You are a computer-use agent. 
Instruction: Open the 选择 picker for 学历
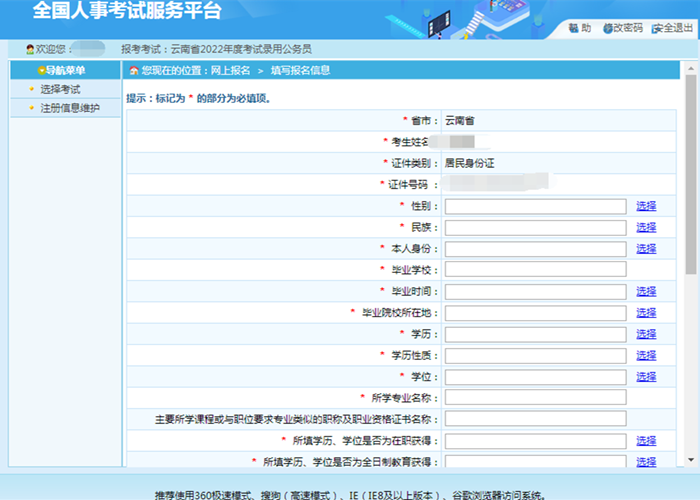pyautogui.click(x=646, y=334)
